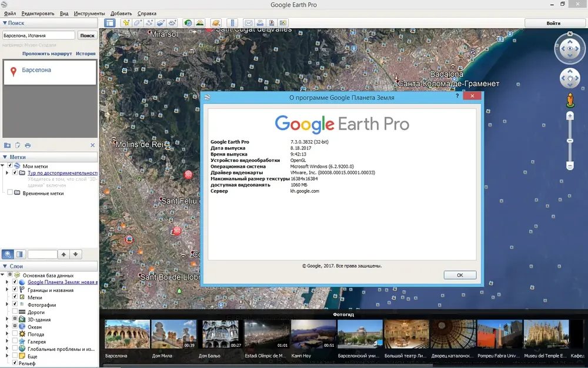Viewport: 588px width, 368px height.
Task: Click the panel toggle icon beside magnifier
Action: tap(19, 254)
